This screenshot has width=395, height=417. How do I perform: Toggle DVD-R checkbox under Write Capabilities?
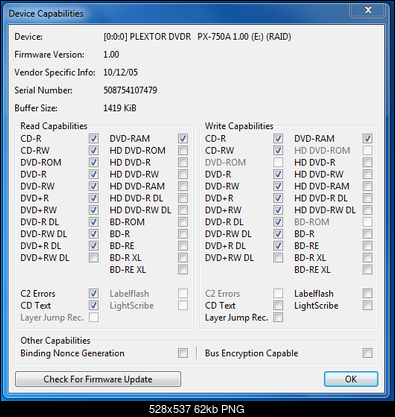coord(278,174)
